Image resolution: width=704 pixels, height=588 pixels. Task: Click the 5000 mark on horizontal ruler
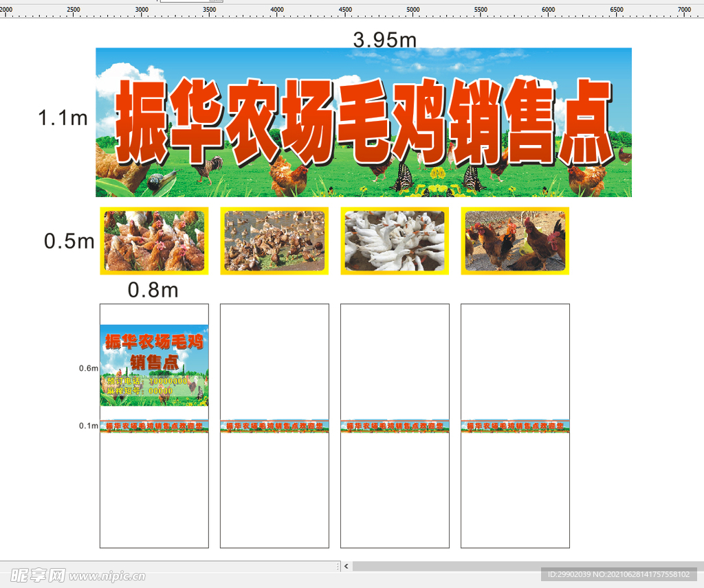pyautogui.click(x=413, y=10)
